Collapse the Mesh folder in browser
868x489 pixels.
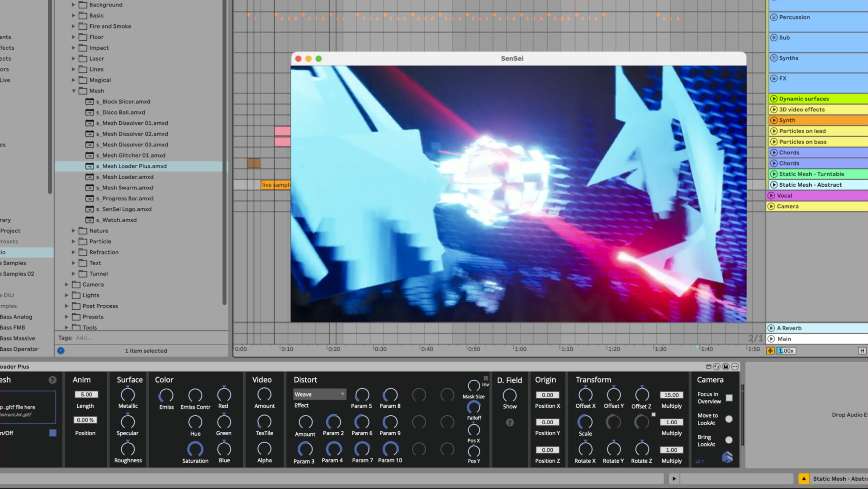coord(74,91)
